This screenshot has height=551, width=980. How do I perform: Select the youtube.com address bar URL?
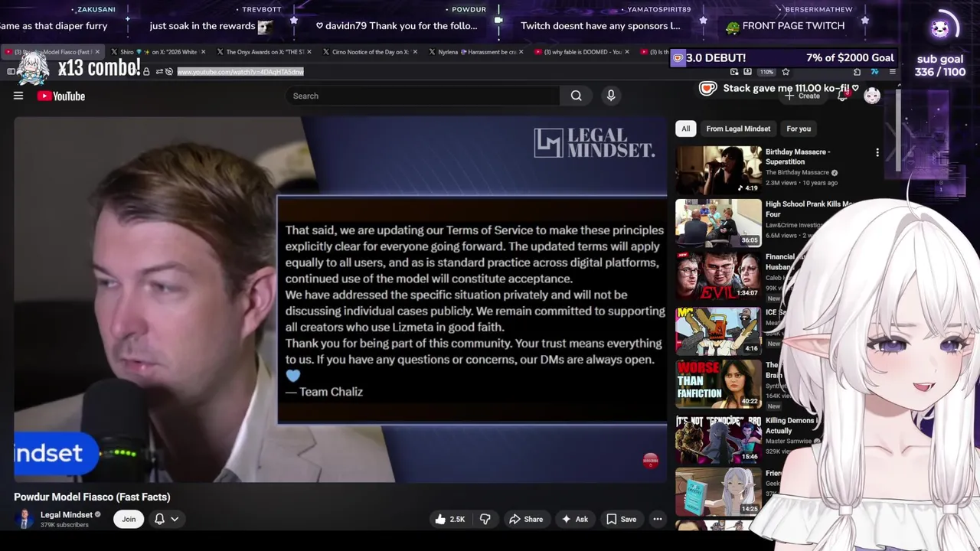[x=240, y=72]
